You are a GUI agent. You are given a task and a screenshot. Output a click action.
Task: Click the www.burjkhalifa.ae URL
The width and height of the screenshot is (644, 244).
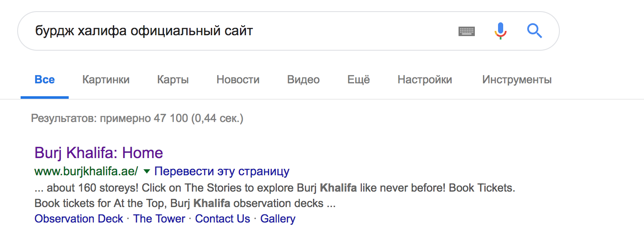tap(86, 171)
